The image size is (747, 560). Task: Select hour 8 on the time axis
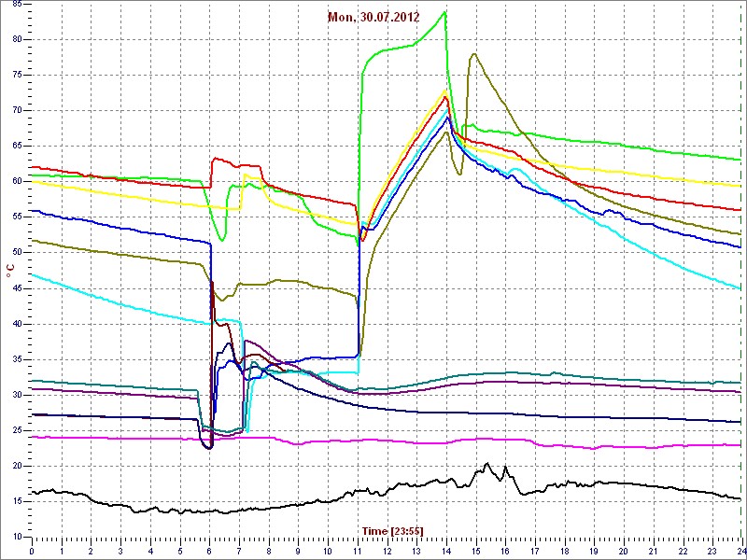268,550
